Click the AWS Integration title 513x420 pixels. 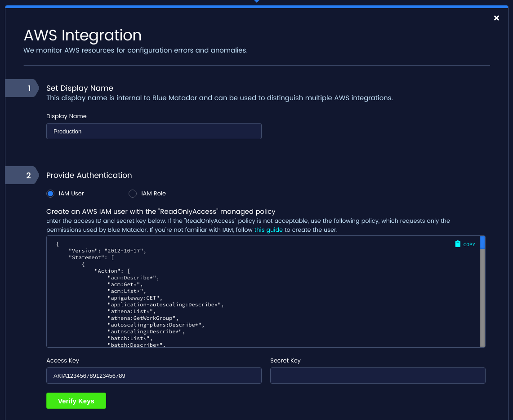point(82,35)
